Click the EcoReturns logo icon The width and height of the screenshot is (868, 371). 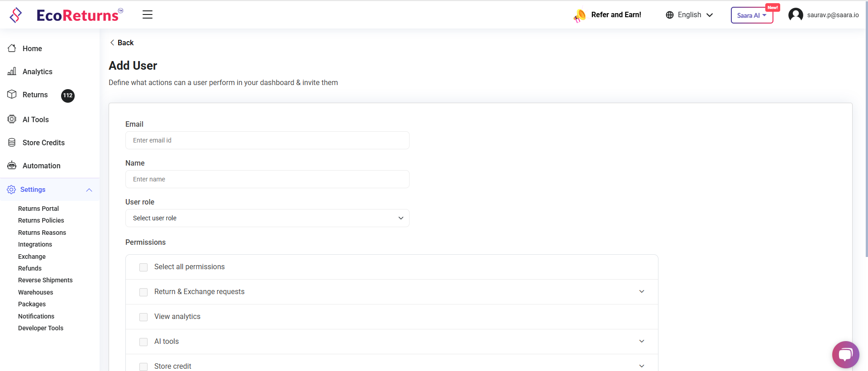(16, 15)
